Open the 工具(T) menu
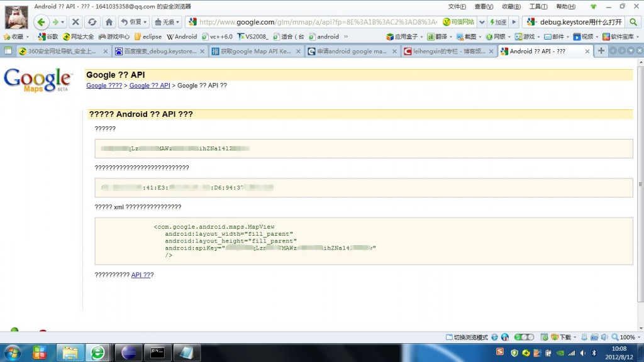 click(538, 6)
